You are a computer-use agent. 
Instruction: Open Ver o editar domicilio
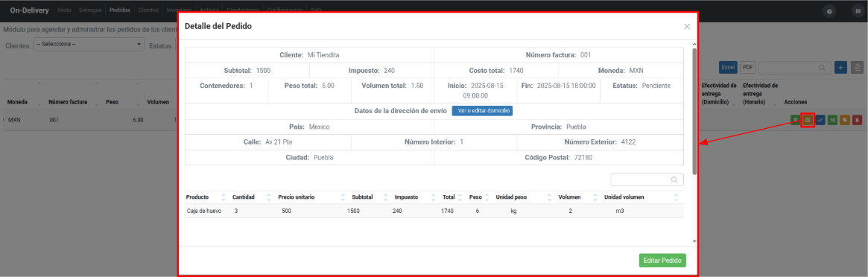tap(482, 111)
